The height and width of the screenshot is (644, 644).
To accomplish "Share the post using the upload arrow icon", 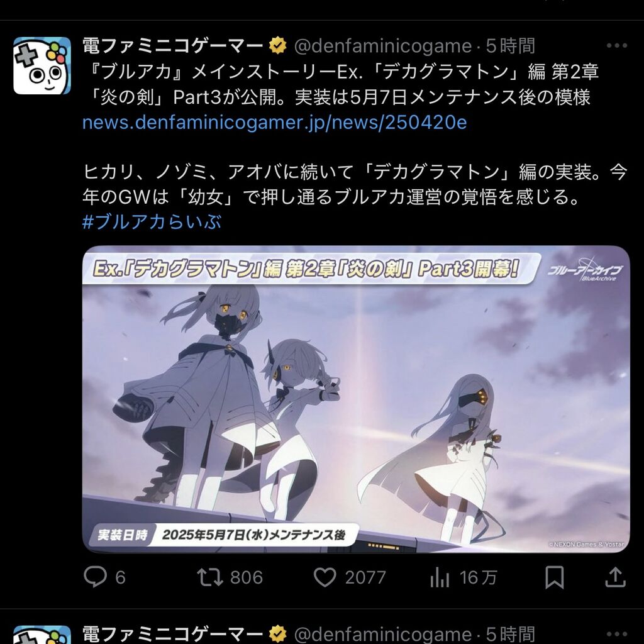I will pyautogui.click(x=615, y=577).
